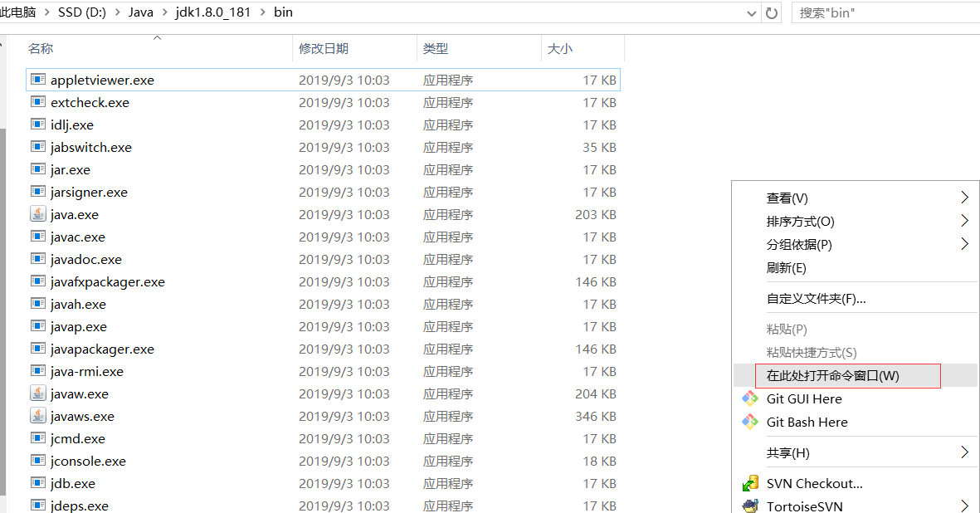
Task: Click the javac.exe file icon
Action: click(x=37, y=237)
